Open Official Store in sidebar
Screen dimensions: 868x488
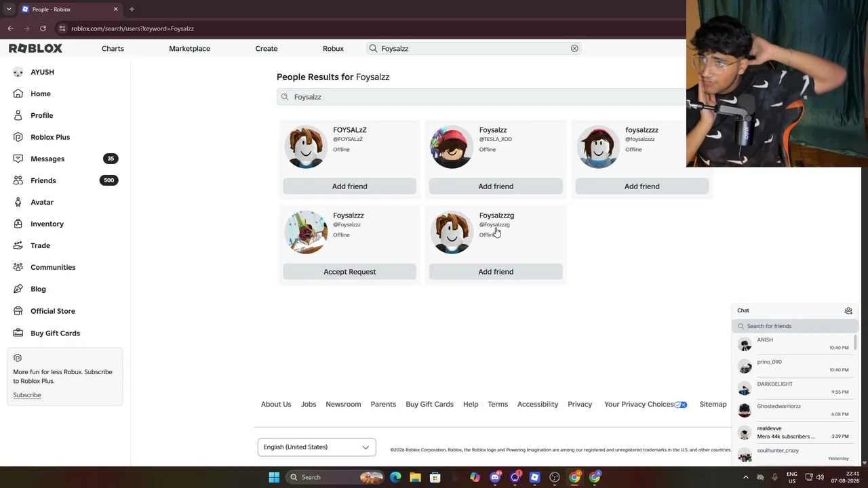[x=53, y=311]
